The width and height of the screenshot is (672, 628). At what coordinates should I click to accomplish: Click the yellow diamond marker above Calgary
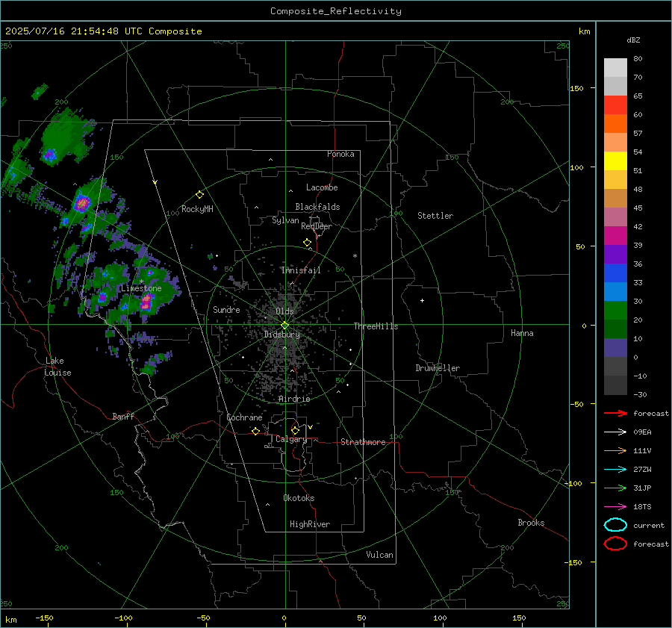[x=295, y=430]
